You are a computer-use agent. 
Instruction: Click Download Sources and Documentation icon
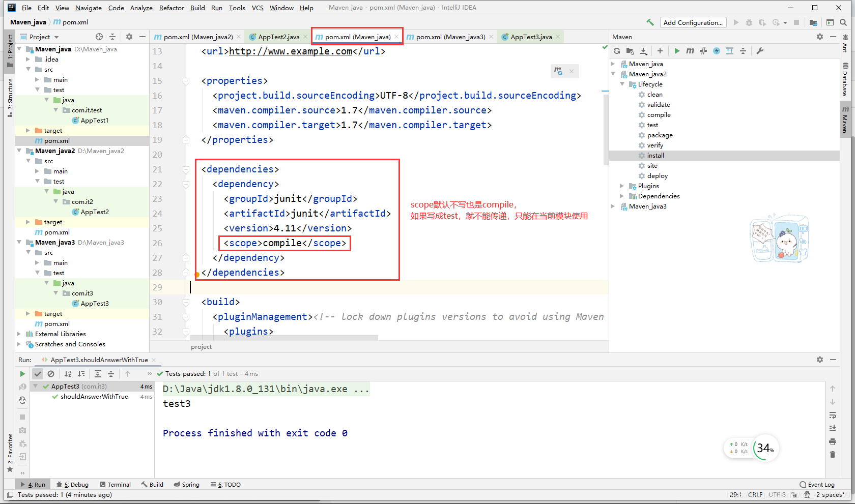tap(644, 51)
